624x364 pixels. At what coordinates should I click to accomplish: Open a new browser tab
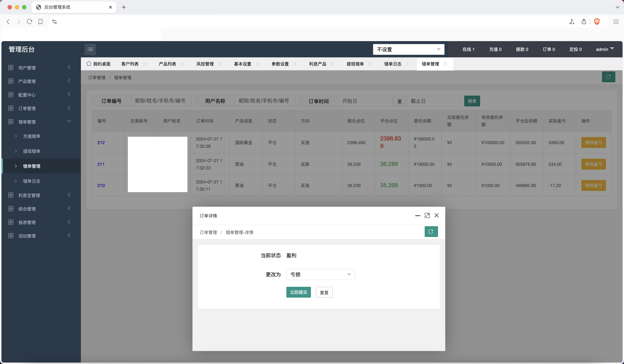(x=124, y=7)
